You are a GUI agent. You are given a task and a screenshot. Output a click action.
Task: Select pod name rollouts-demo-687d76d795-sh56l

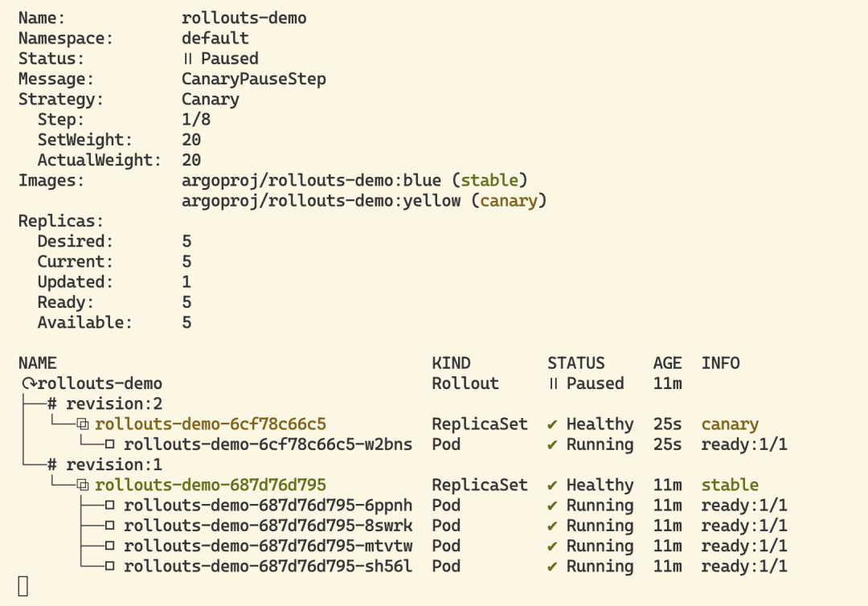(268, 566)
